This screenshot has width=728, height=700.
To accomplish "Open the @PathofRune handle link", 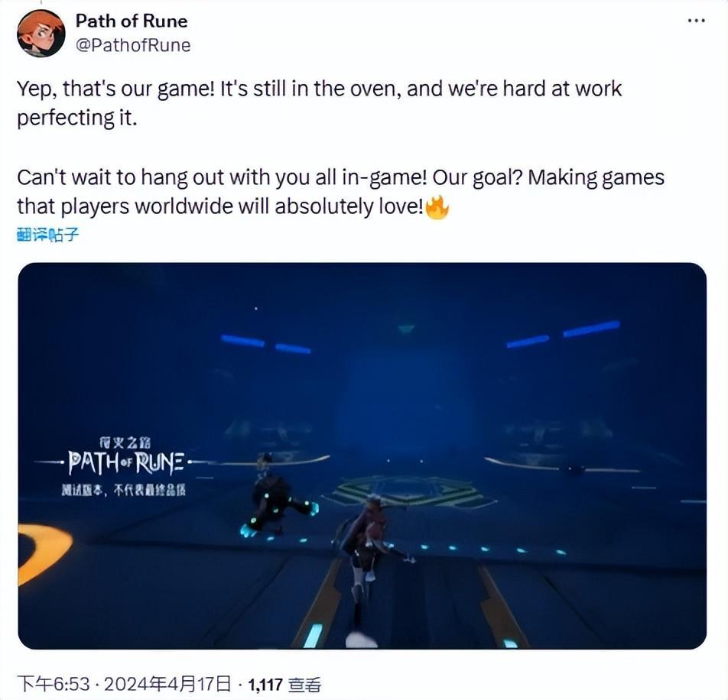I will click(133, 45).
